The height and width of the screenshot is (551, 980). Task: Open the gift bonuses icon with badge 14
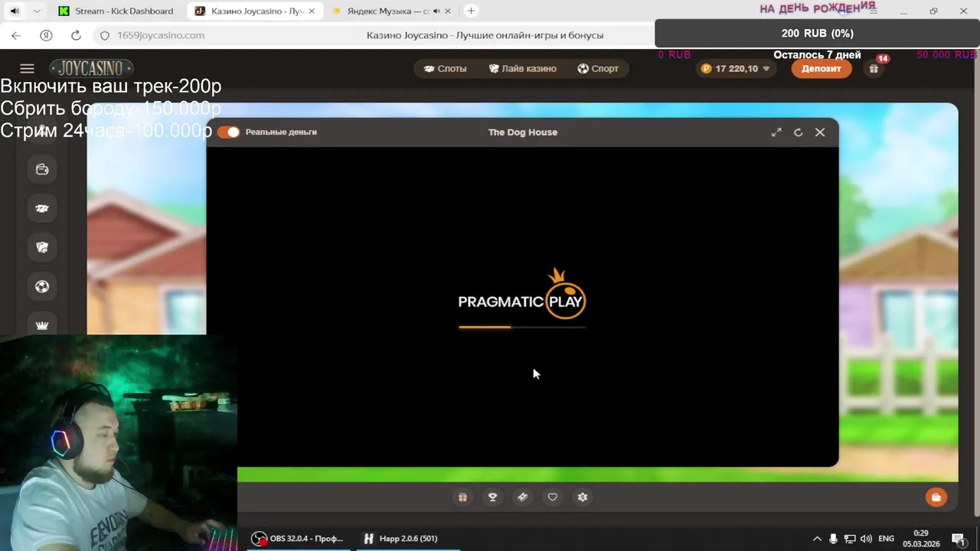pos(874,68)
